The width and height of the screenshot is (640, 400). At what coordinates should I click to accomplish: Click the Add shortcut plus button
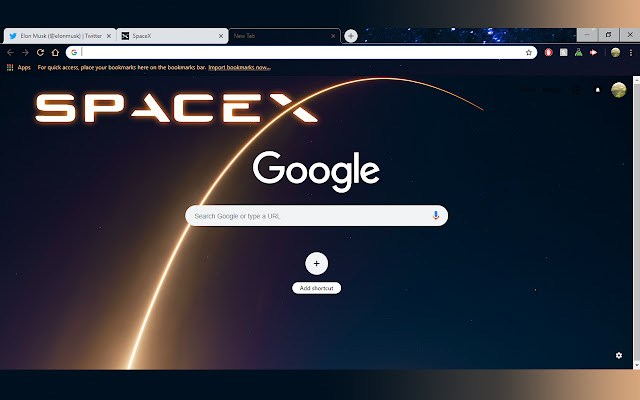[x=316, y=263]
